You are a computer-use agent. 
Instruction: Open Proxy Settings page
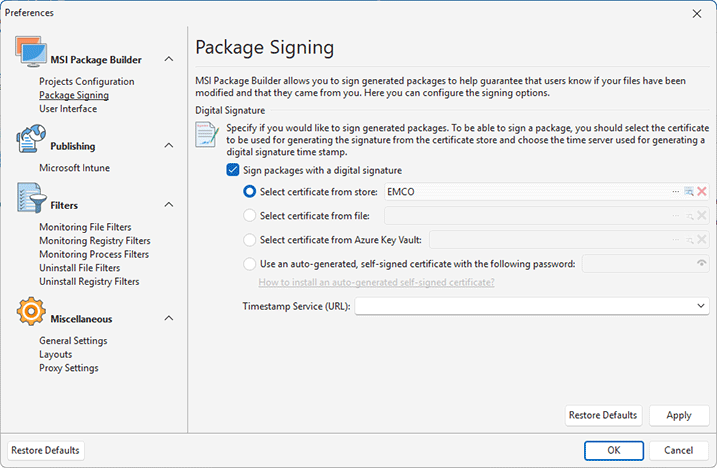pos(69,368)
